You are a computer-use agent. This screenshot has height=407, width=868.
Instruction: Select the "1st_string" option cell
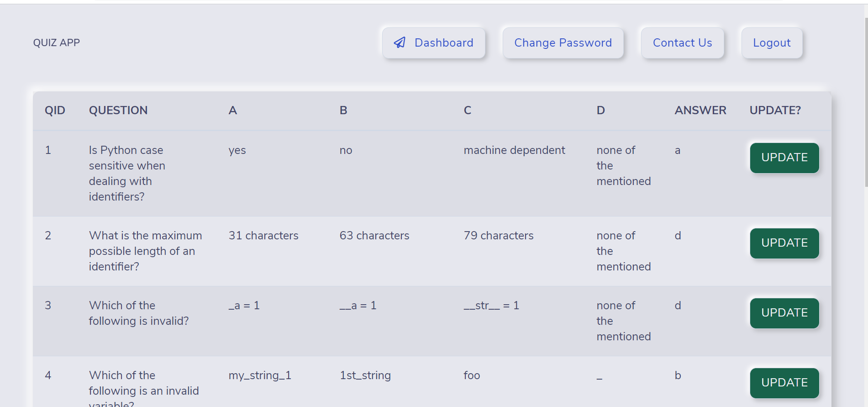click(x=365, y=375)
